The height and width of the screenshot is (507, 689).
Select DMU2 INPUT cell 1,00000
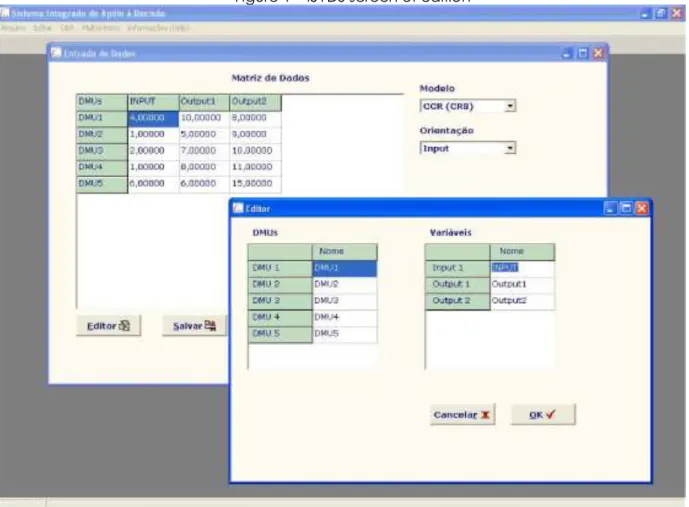tap(153, 135)
